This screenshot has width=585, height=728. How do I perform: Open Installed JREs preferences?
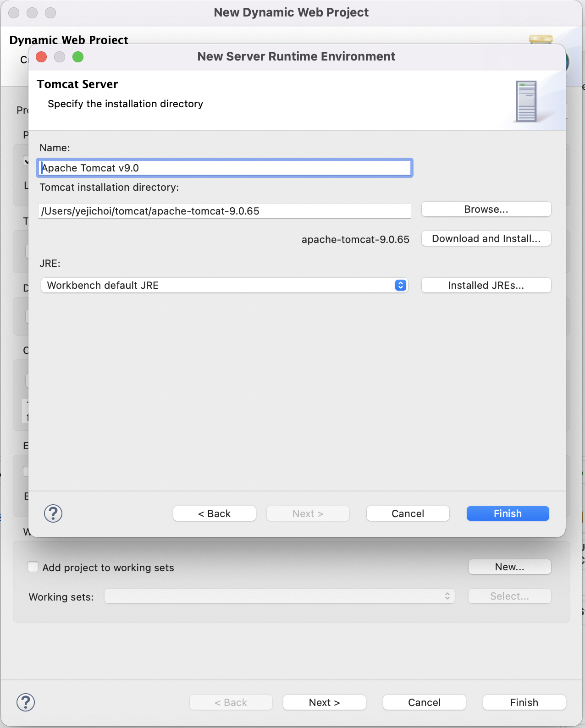486,285
